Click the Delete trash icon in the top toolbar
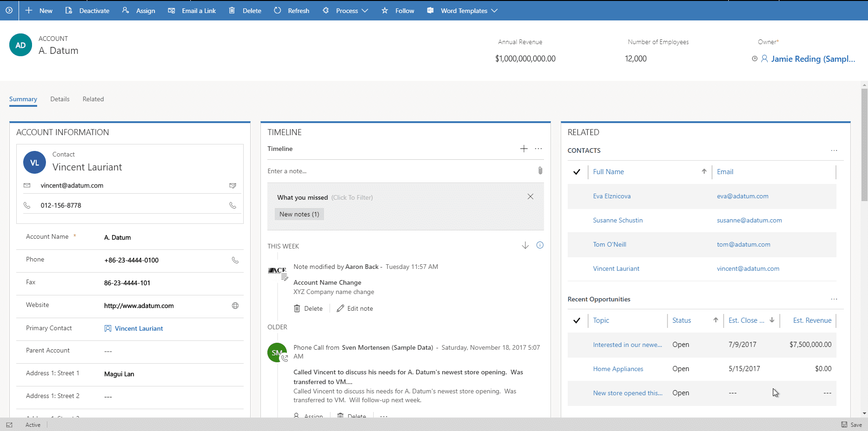868x431 pixels. 232,10
